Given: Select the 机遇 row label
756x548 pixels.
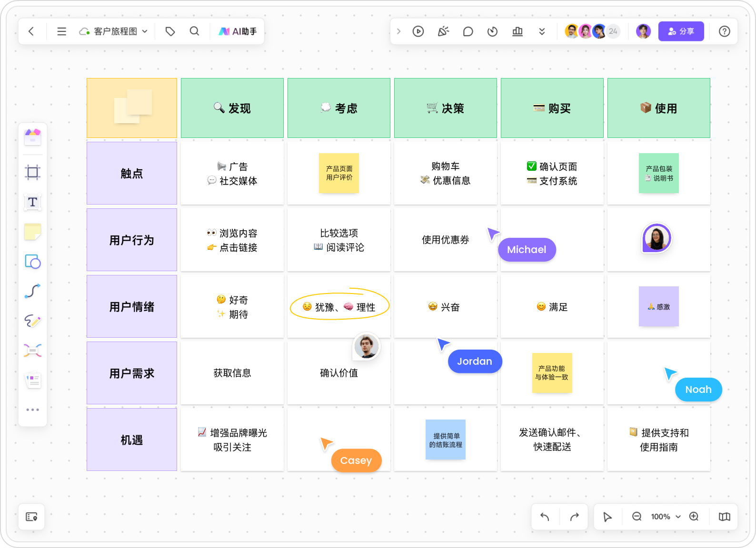Looking at the screenshot, I should [x=132, y=440].
